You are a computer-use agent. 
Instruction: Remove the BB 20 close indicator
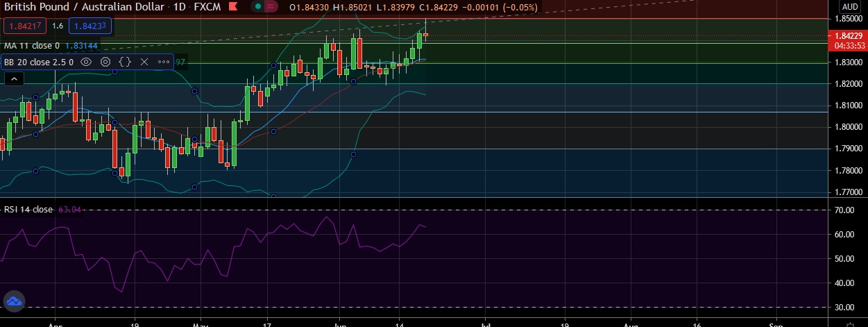[x=144, y=62]
